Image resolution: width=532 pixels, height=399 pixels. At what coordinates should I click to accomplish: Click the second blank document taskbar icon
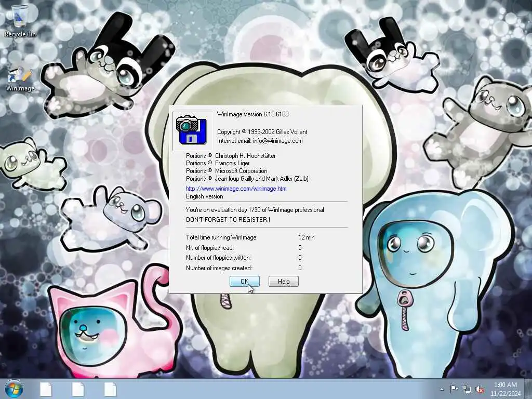[78, 389]
